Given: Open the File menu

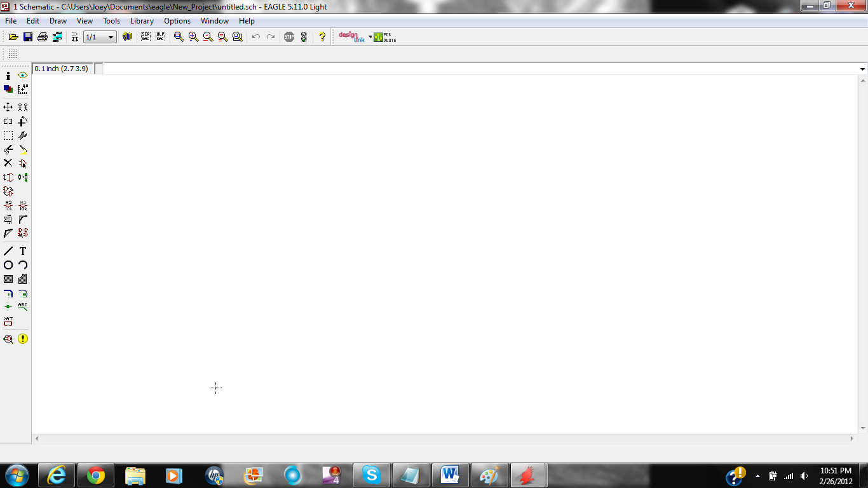Looking at the screenshot, I should pos(11,21).
